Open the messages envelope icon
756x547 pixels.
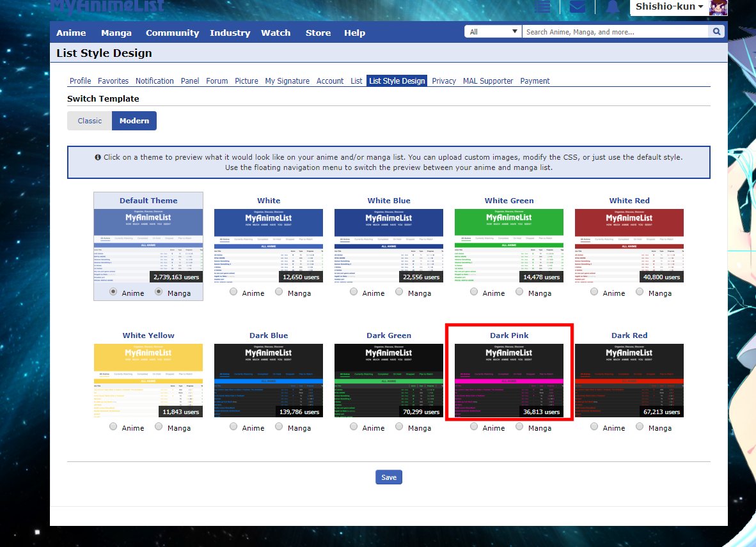point(578,7)
